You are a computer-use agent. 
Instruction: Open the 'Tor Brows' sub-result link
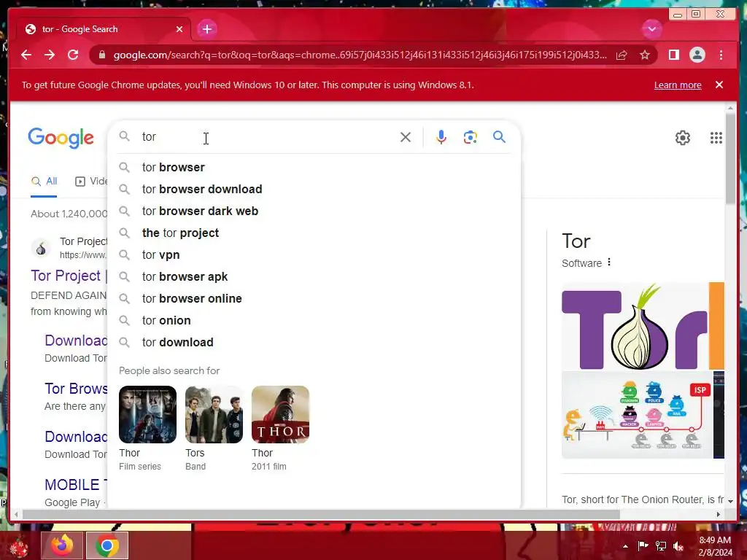[x=76, y=389]
